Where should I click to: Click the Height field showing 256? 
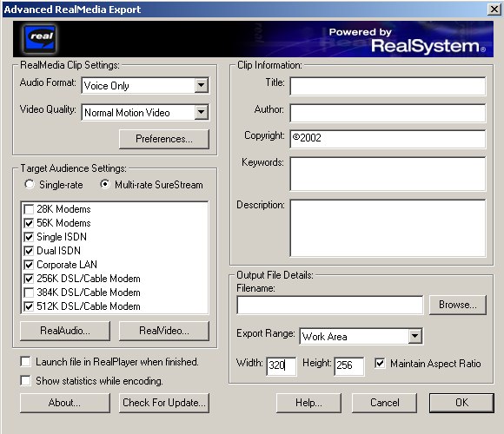(x=349, y=366)
